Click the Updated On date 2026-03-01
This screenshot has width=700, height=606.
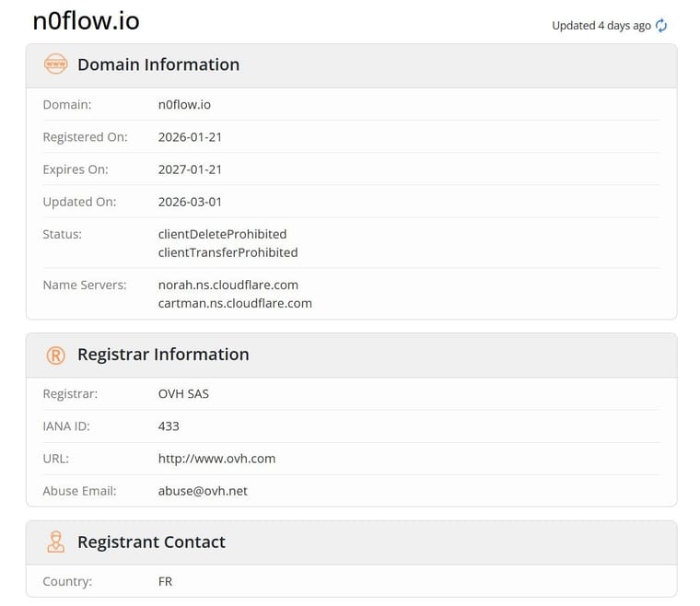click(x=190, y=202)
